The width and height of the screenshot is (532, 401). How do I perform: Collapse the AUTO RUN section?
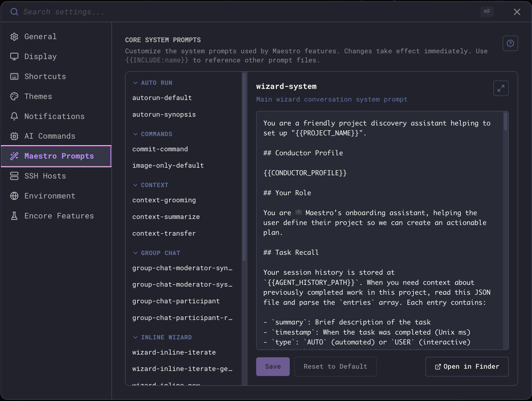coord(153,83)
